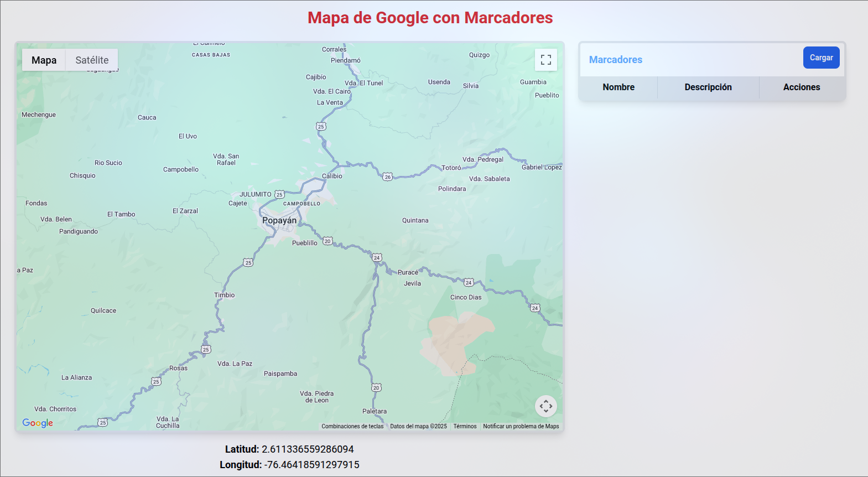Switch to Mapa view
Image resolution: width=868 pixels, height=477 pixels.
(44, 60)
